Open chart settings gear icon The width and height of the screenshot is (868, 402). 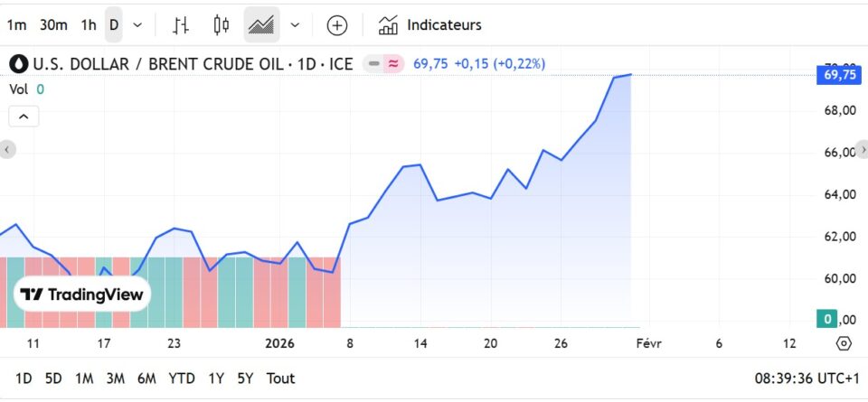tap(844, 343)
